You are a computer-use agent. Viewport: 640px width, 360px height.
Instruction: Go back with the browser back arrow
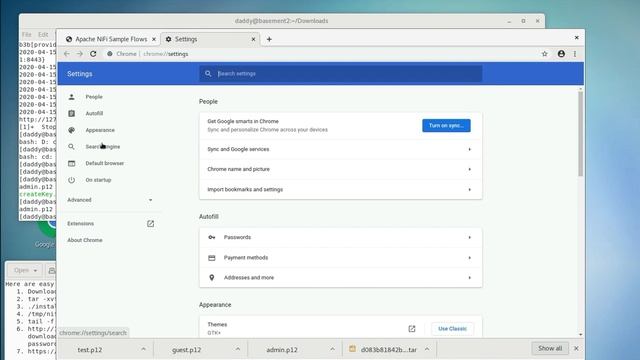point(67,54)
